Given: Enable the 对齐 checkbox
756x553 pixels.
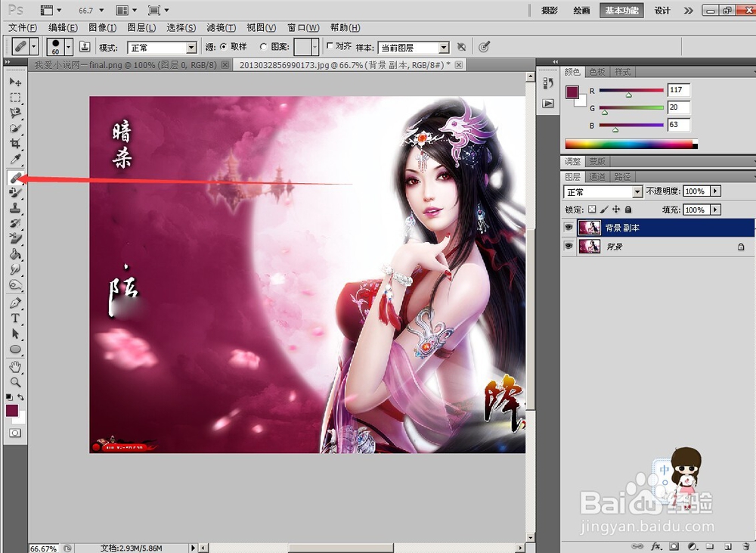Looking at the screenshot, I should 330,46.
